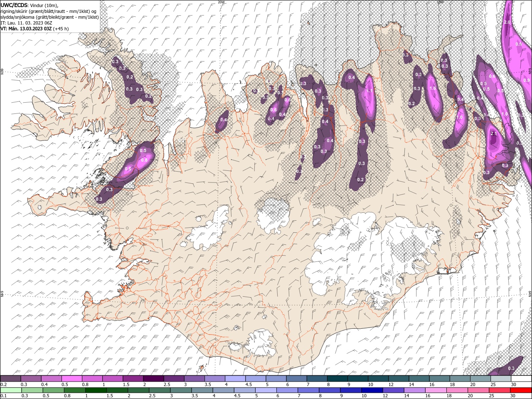Screen dimensions: 532x399
Task: Click the snow legend swatch between 4 and 4.5
Action: 235,379
